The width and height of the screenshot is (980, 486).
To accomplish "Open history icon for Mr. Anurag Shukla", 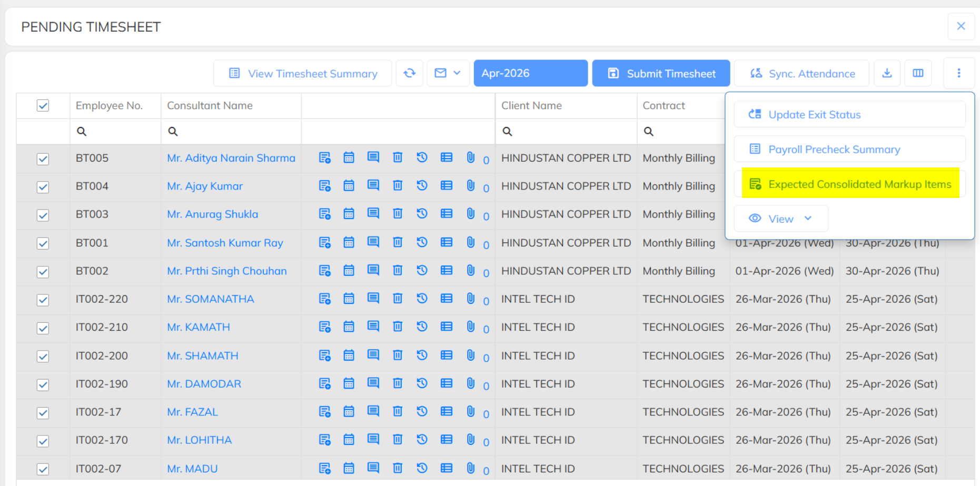I will point(422,213).
